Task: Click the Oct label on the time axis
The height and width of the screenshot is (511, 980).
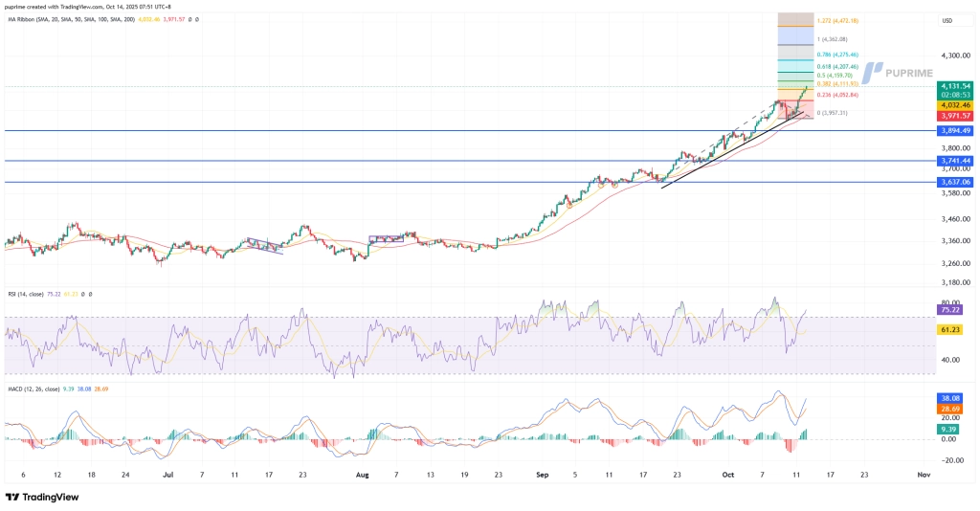Action: [x=728, y=474]
